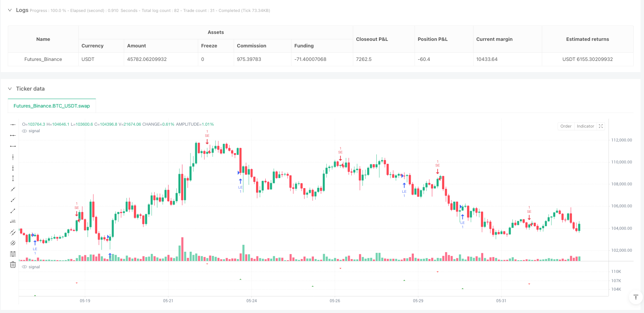Click the scroll-to-top round button
This screenshot has height=313, width=644.
[x=636, y=297]
